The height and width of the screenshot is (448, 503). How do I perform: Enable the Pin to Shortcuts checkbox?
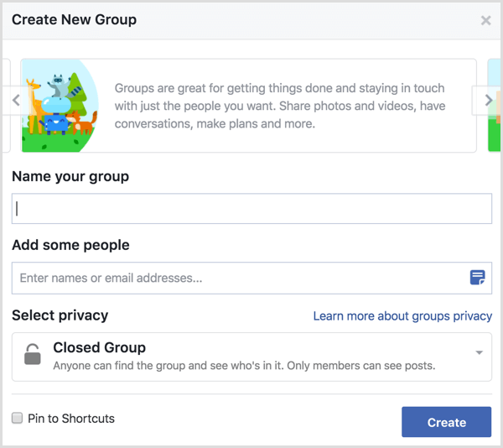tap(18, 418)
